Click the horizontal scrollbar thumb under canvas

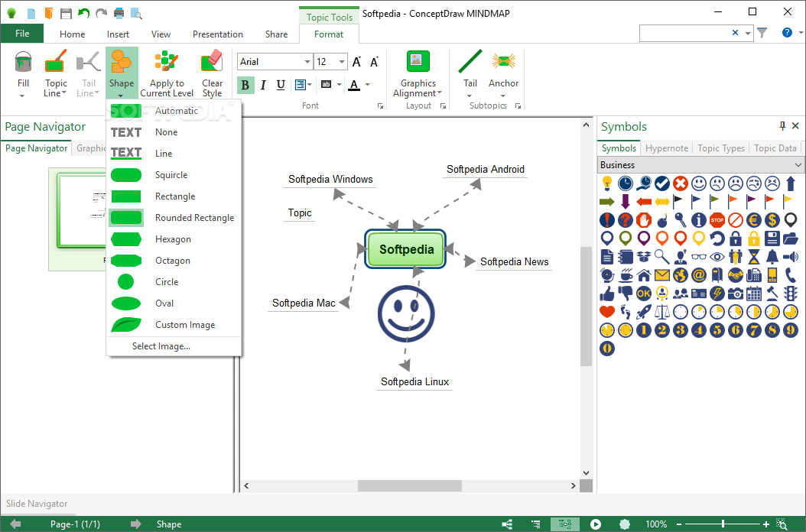[x=409, y=485]
